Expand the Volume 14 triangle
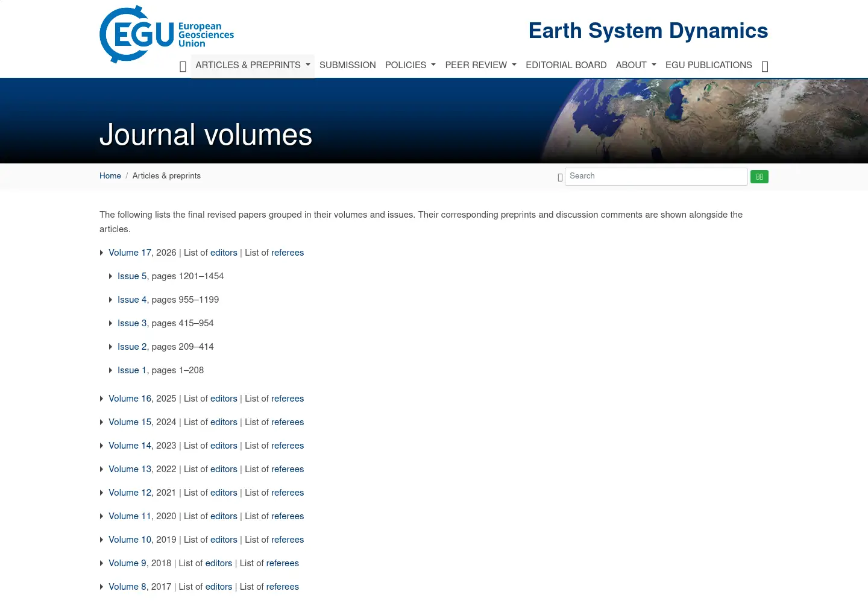The width and height of the screenshot is (868, 603). (x=101, y=446)
